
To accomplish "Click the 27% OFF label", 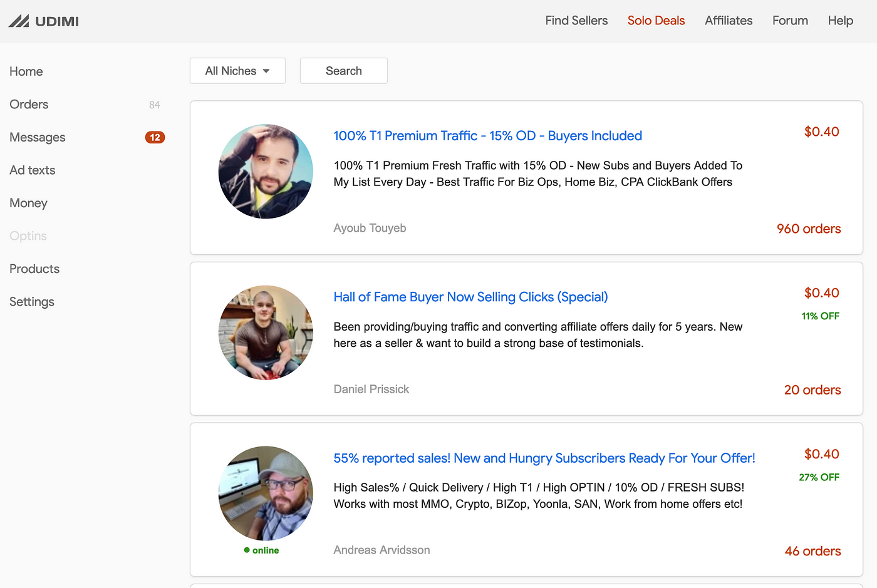I will (819, 477).
